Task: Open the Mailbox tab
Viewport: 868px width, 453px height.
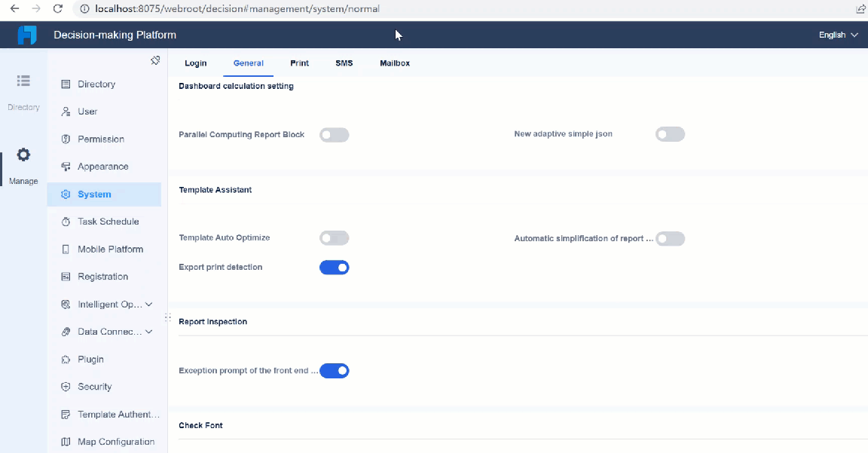Action: 394,63
